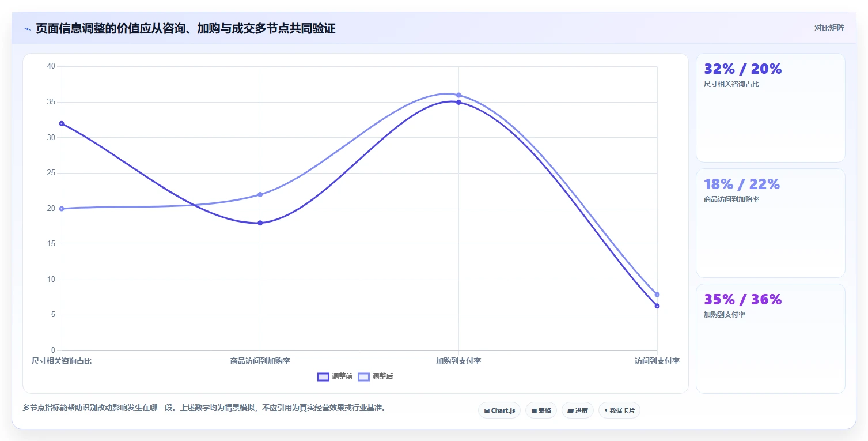Click the 调整前 point at 加购到支付率 (35)
The width and height of the screenshot is (868, 441).
coord(458,102)
